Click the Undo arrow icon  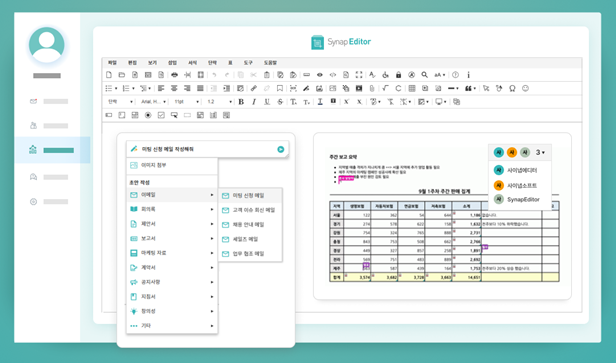[x=214, y=75]
